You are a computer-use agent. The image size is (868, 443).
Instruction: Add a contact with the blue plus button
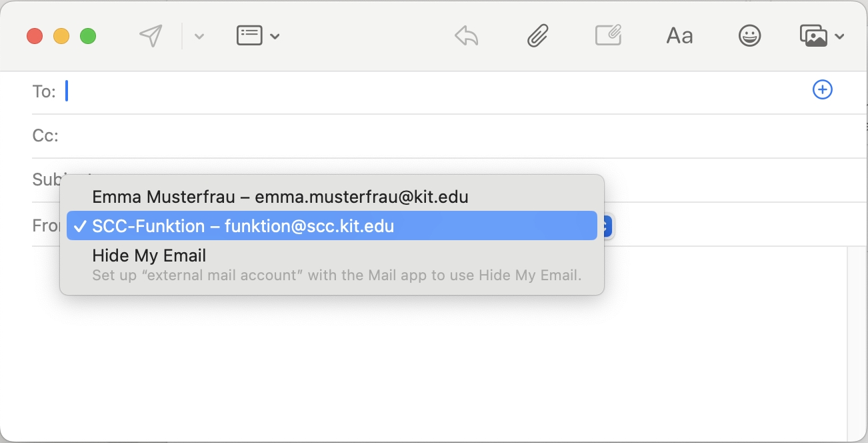pos(823,89)
